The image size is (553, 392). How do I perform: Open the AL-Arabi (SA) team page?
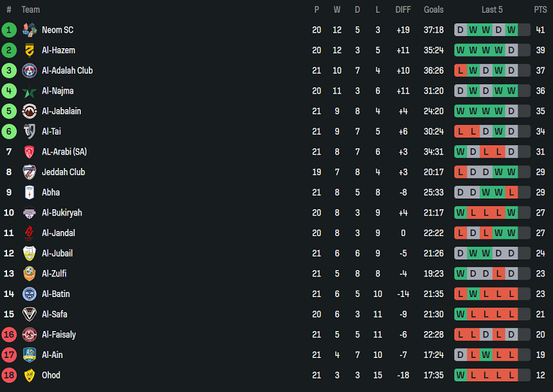65,152
